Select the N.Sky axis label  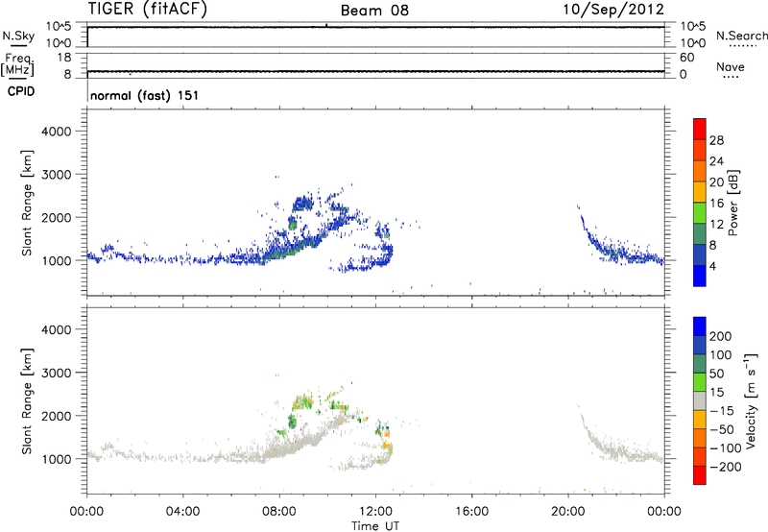18,36
